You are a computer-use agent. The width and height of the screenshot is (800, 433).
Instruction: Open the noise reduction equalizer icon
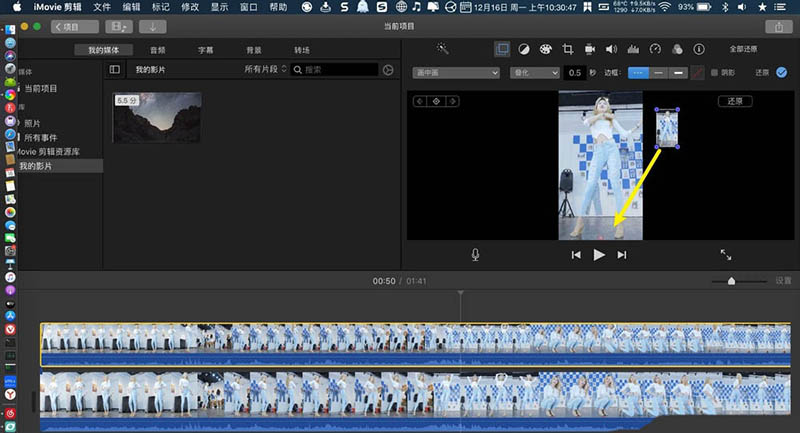pyautogui.click(x=633, y=49)
